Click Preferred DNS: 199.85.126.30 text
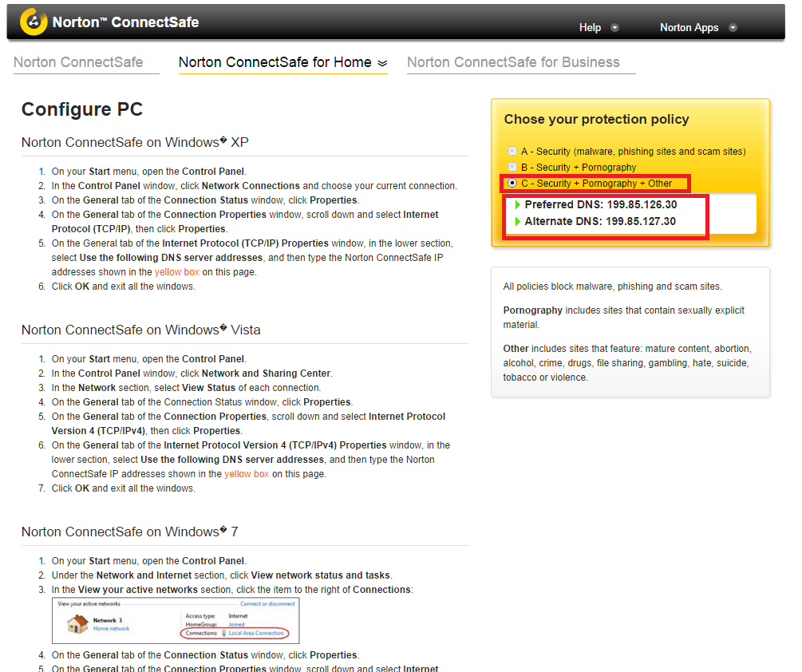802x672 pixels. point(601,204)
